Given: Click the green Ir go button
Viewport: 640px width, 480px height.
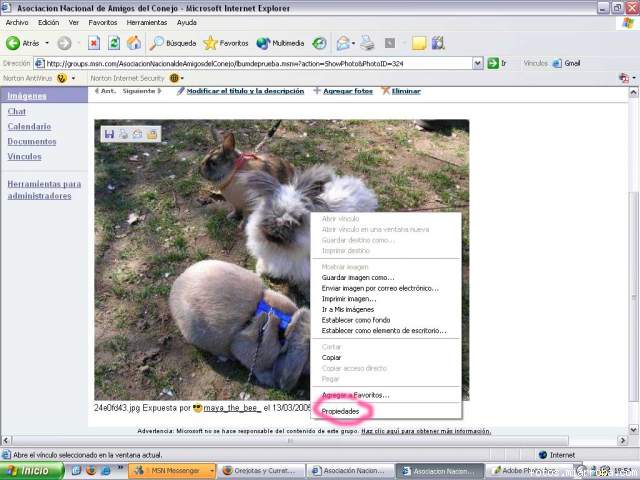Looking at the screenshot, I should [x=497, y=63].
